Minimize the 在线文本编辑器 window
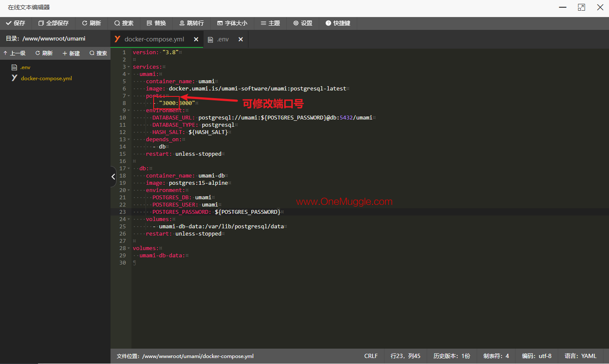609x364 pixels. (x=563, y=7)
